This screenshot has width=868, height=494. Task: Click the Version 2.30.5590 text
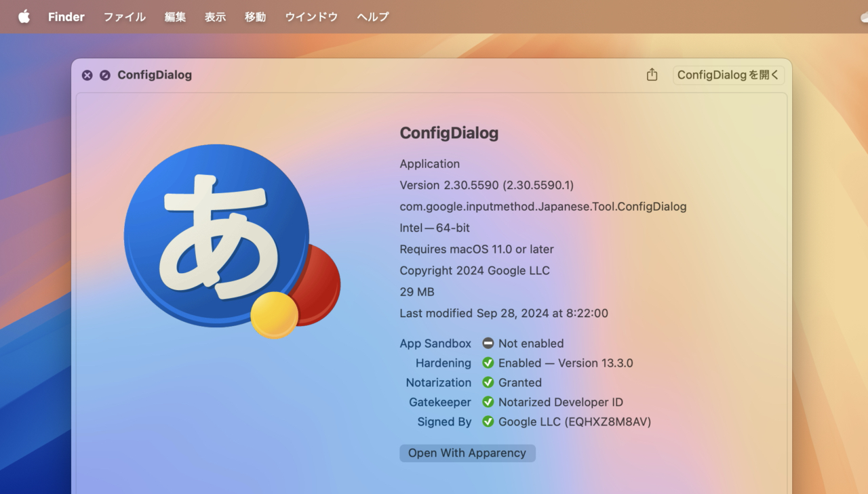click(x=487, y=185)
